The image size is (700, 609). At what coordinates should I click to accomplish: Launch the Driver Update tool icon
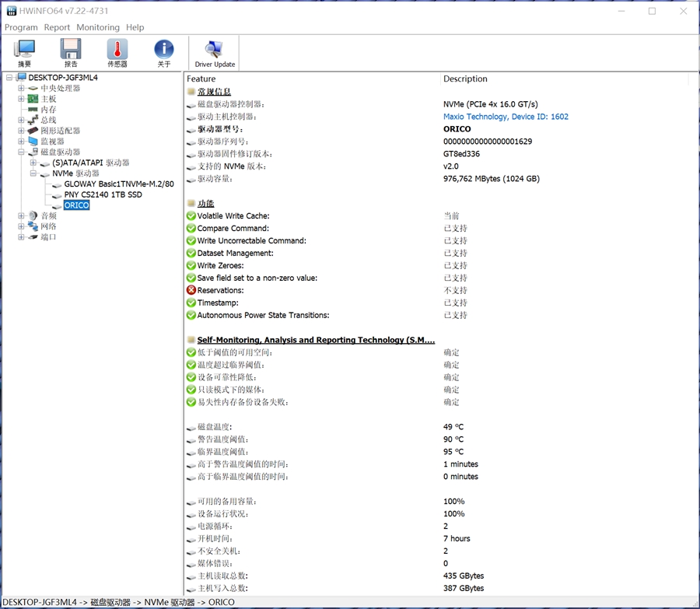[x=215, y=53]
